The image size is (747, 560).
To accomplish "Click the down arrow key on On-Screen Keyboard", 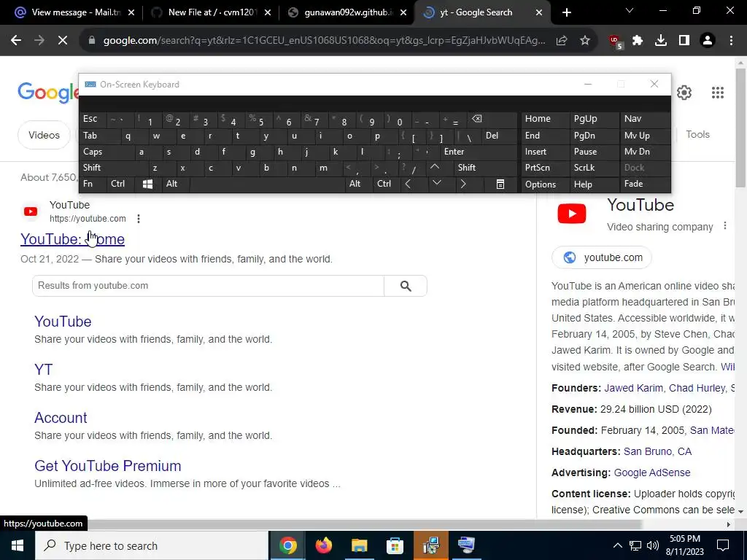I will [x=436, y=183].
